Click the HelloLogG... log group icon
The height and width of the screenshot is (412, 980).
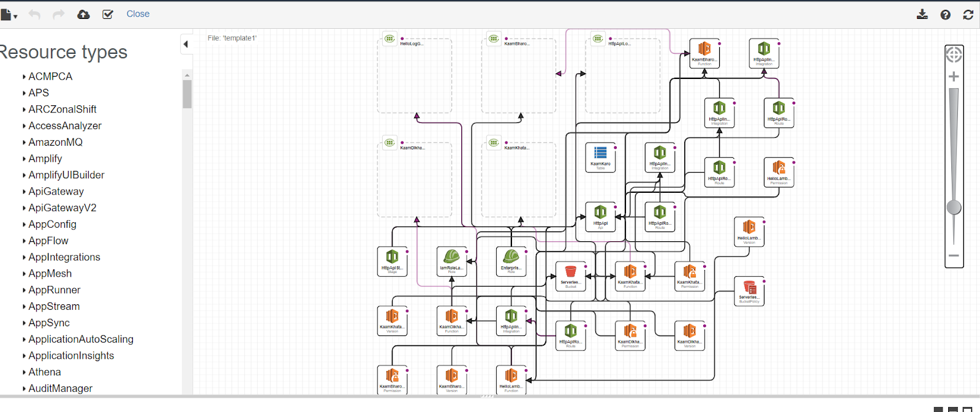pyautogui.click(x=390, y=39)
